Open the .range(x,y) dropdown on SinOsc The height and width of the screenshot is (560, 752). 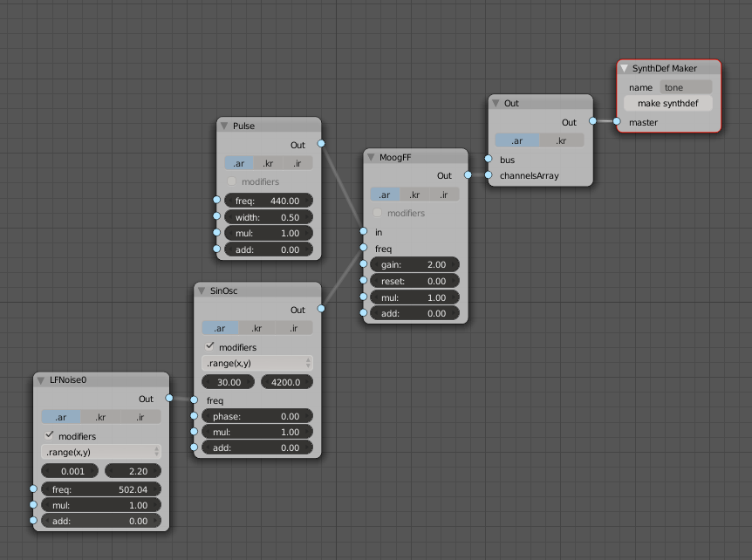click(x=256, y=363)
